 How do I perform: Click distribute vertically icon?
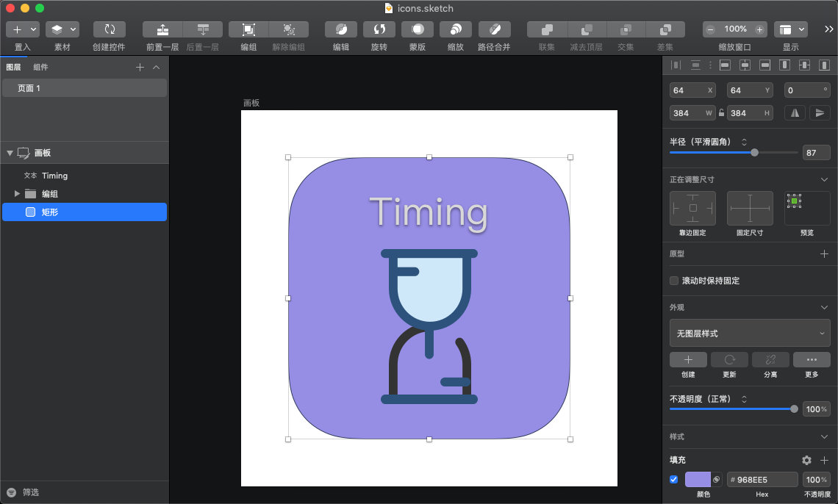(695, 65)
